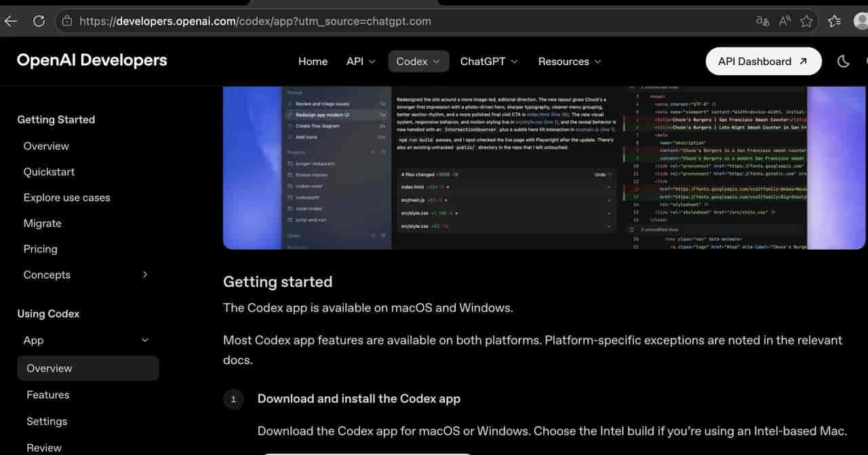Open the favorites list icon
The height and width of the screenshot is (455, 868).
pyautogui.click(x=835, y=21)
